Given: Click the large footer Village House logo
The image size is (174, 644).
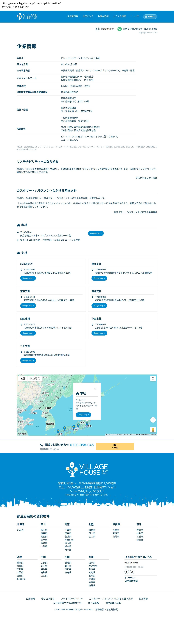Looking at the screenshot, I should (87, 469).
